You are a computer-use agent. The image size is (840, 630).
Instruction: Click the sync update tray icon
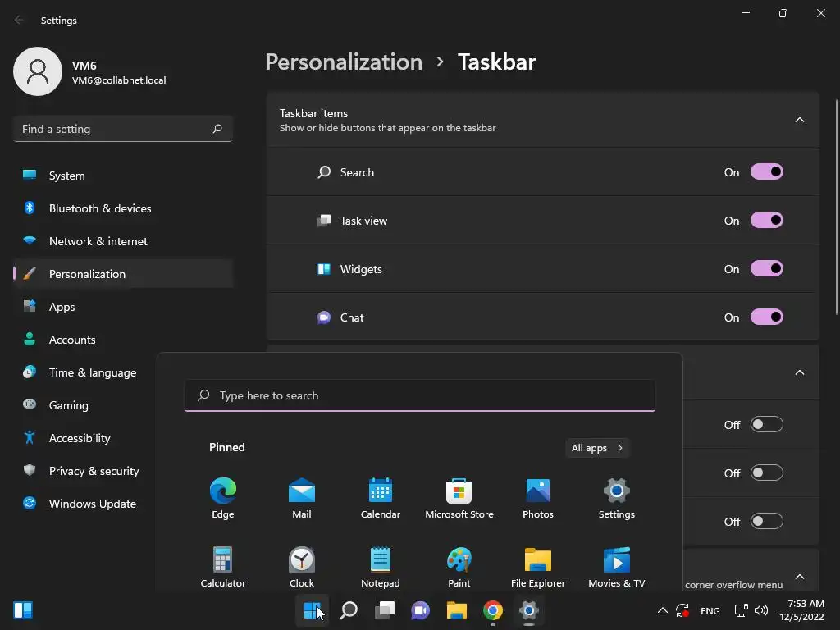click(x=682, y=610)
